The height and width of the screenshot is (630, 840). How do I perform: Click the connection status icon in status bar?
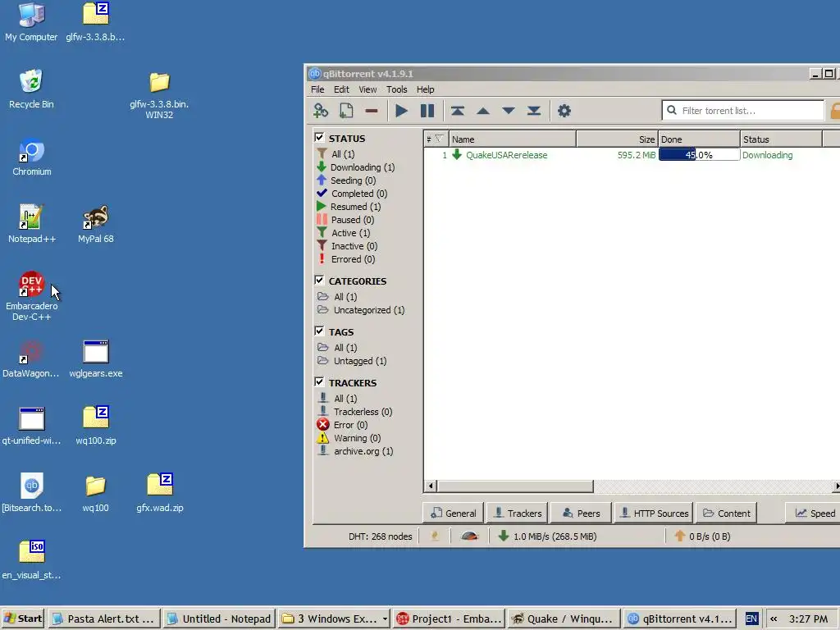435,536
